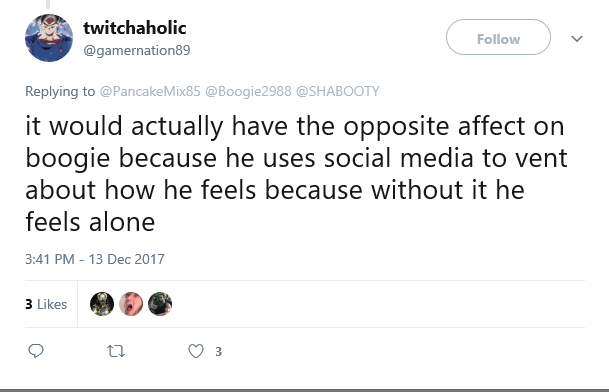Visit the @PancakeMix85 mention

(150, 91)
